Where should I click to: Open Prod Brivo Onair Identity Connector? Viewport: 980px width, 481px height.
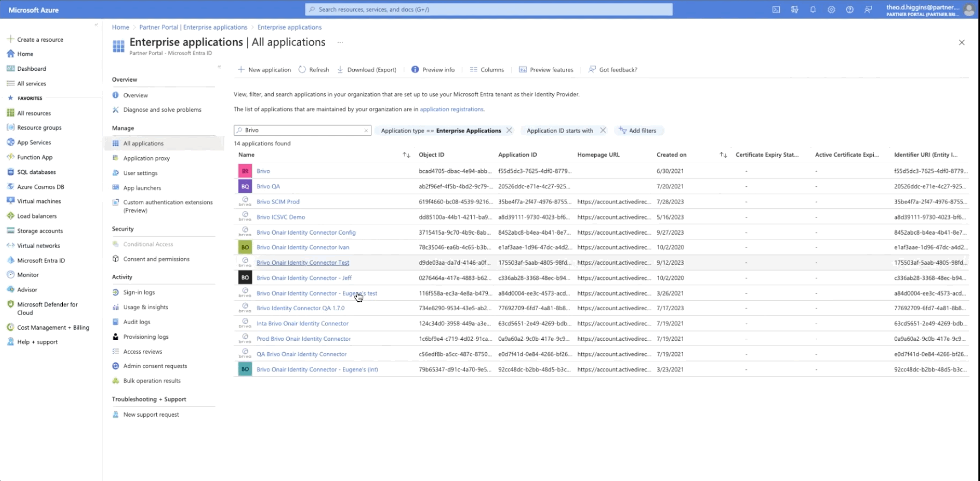click(304, 339)
